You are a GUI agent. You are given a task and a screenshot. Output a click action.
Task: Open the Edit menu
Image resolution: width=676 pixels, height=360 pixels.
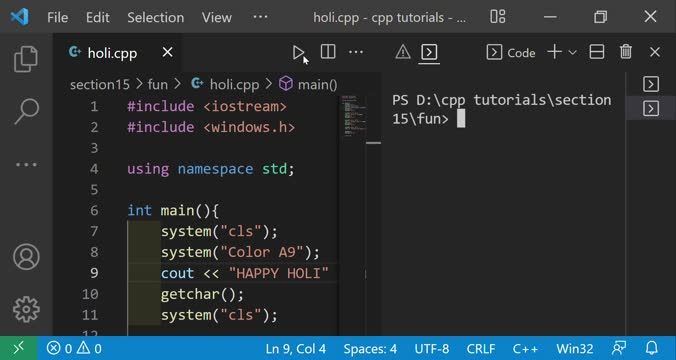pyautogui.click(x=97, y=17)
